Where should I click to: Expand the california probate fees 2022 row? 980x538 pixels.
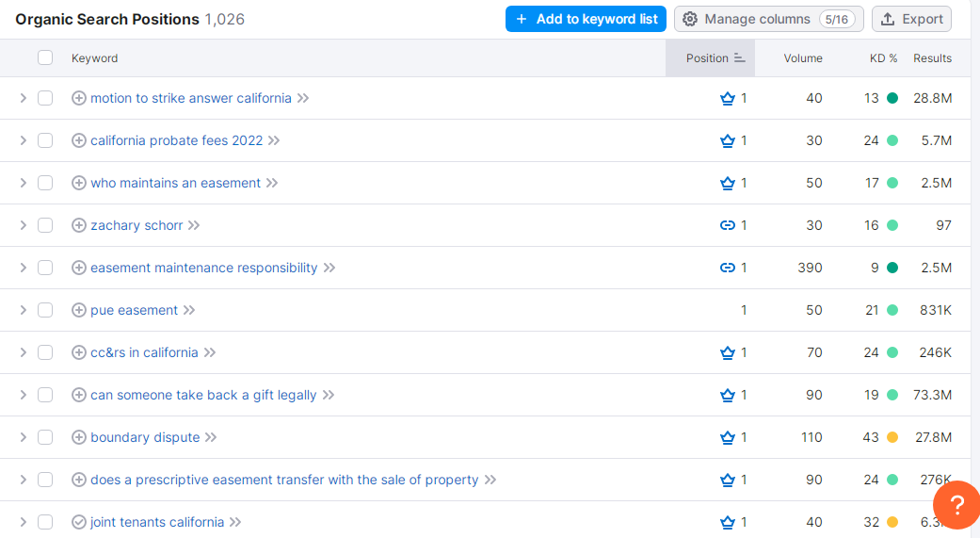point(24,140)
